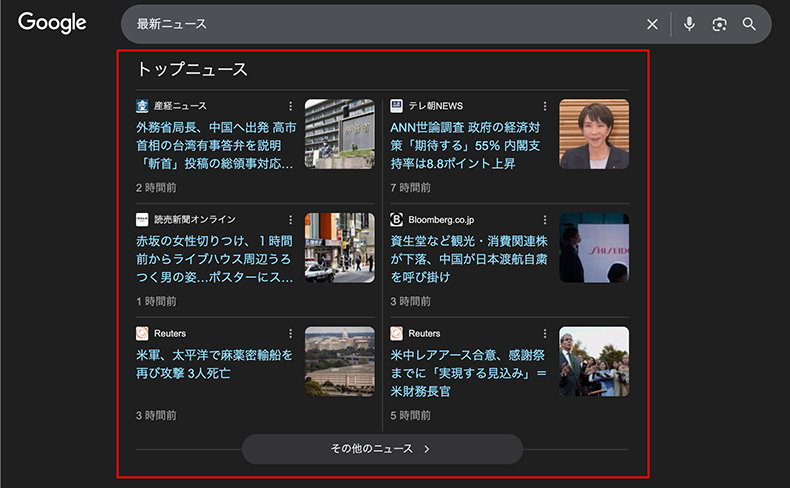
Task: Open headline 米軍、太平洋で麻薬密輸船を再び攻撃
Action: click(214, 364)
